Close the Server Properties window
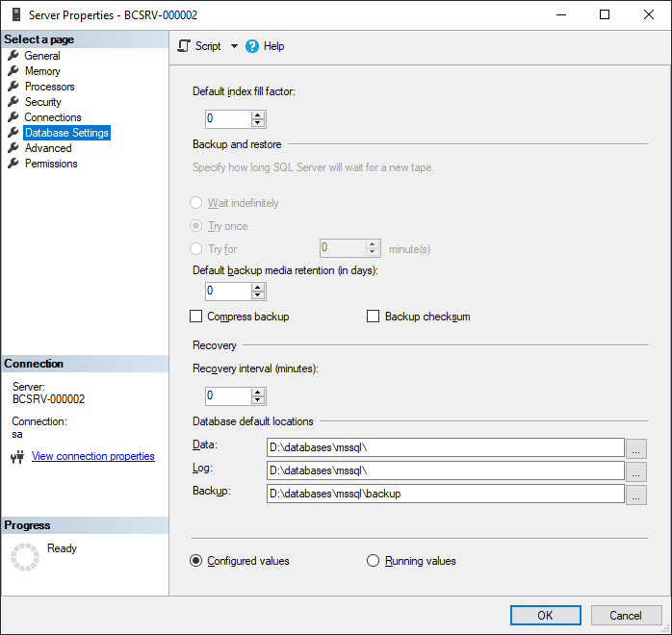Image resolution: width=672 pixels, height=635 pixels. click(649, 14)
